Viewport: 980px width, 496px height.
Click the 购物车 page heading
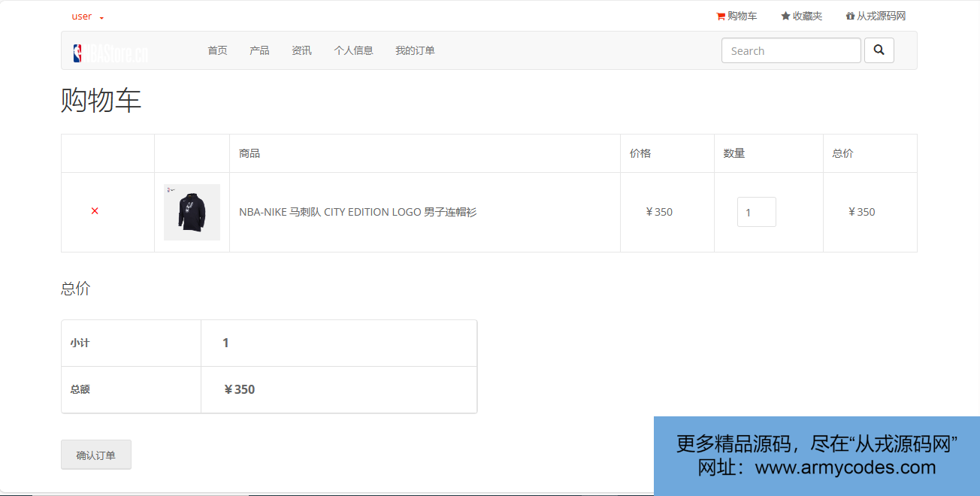(101, 100)
